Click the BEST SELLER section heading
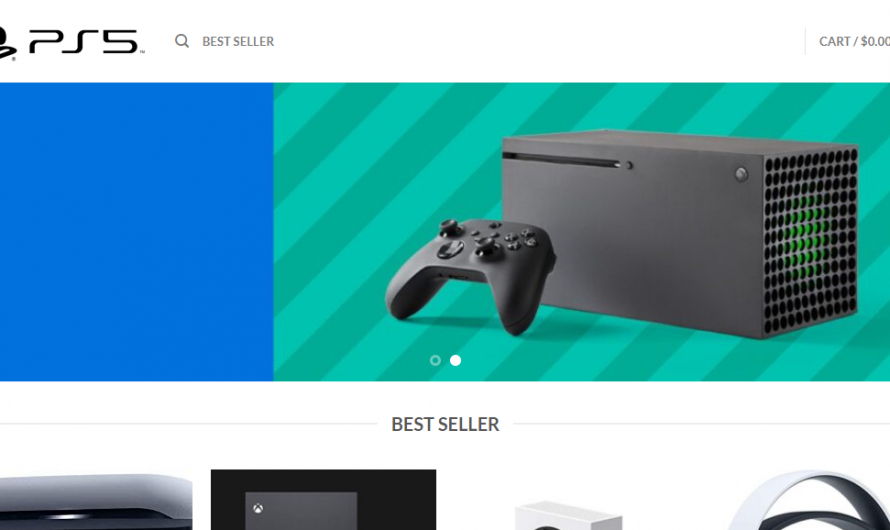 point(445,424)
